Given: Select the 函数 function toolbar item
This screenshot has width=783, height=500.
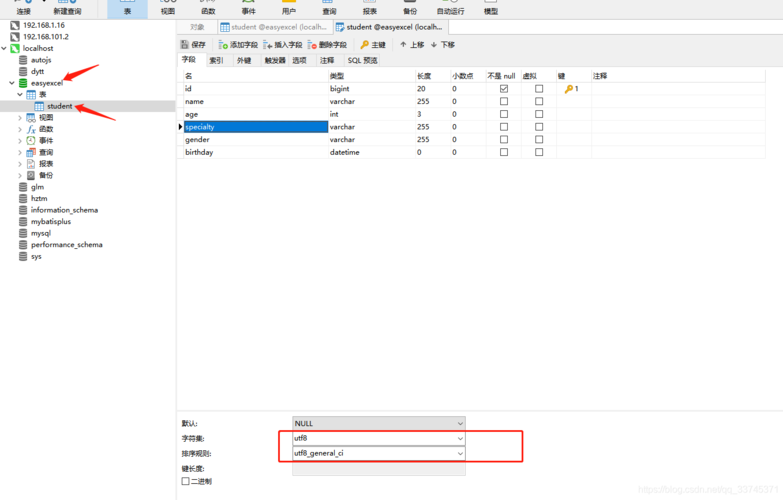Looking at the screenshot, I should pos(208,7).
